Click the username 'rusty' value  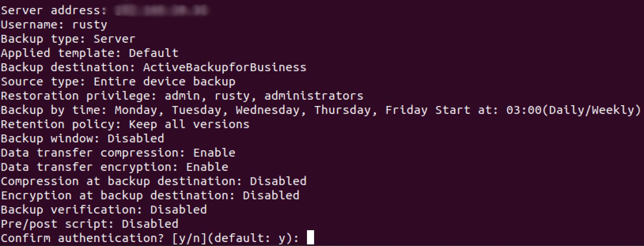click(x=89, y=25)
